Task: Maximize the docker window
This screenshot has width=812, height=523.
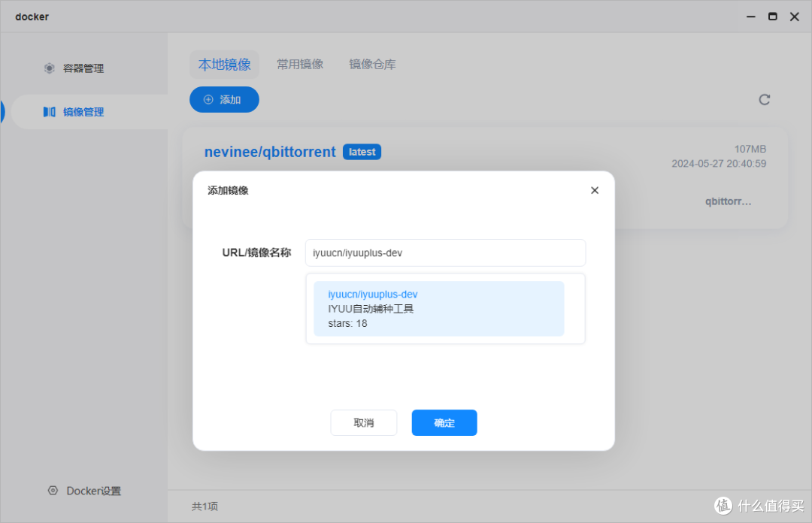Action: coord(772,16)
